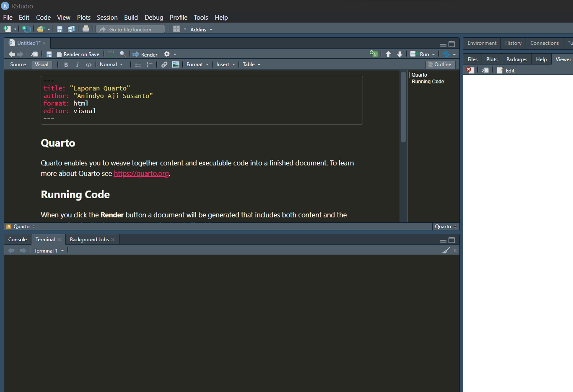Print the current file
573x392 pixels.
click(86, 29)
